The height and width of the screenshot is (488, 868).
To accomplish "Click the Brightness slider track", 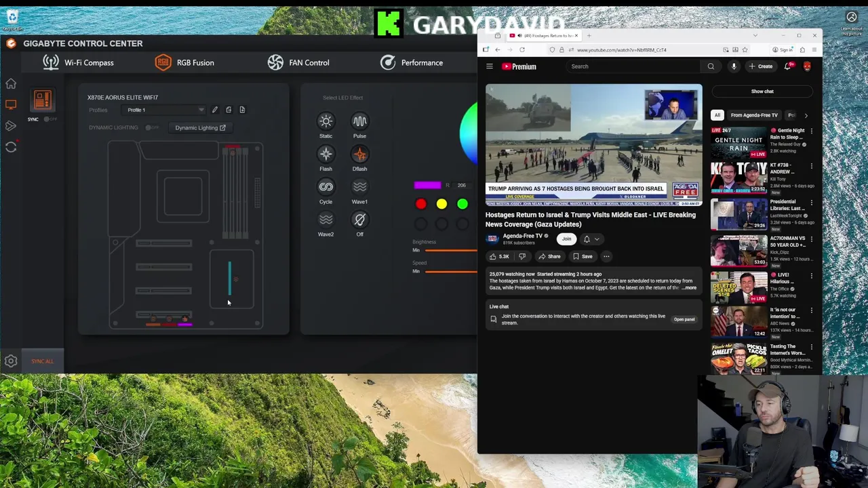I will [x=451, y=250].
